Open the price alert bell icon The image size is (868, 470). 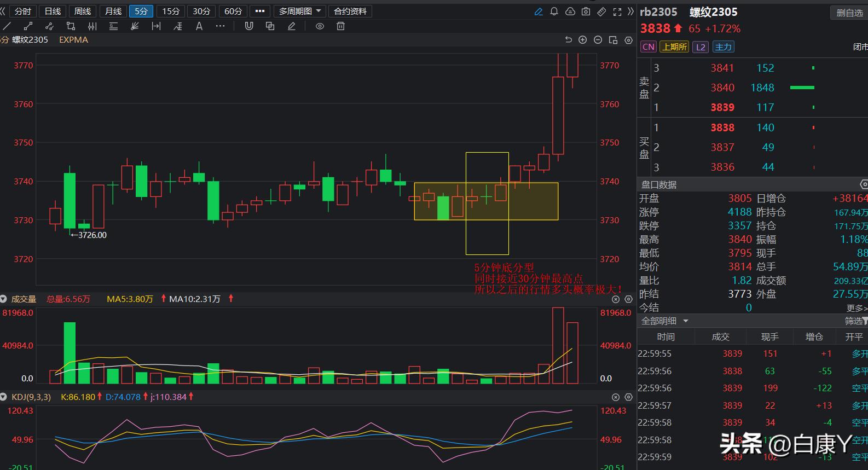coord(554,11)
